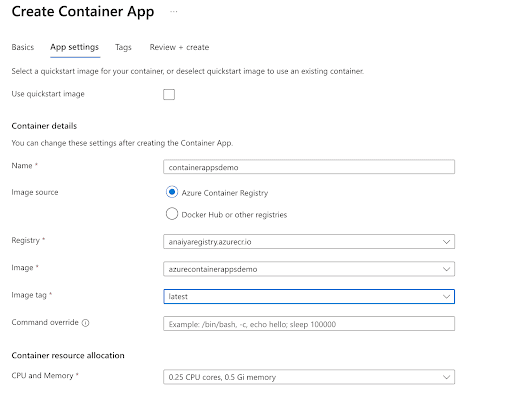The width and height of the screenshot is (512, 405).
Task: Select the App settings tab
Action: (x=75, y=47)
